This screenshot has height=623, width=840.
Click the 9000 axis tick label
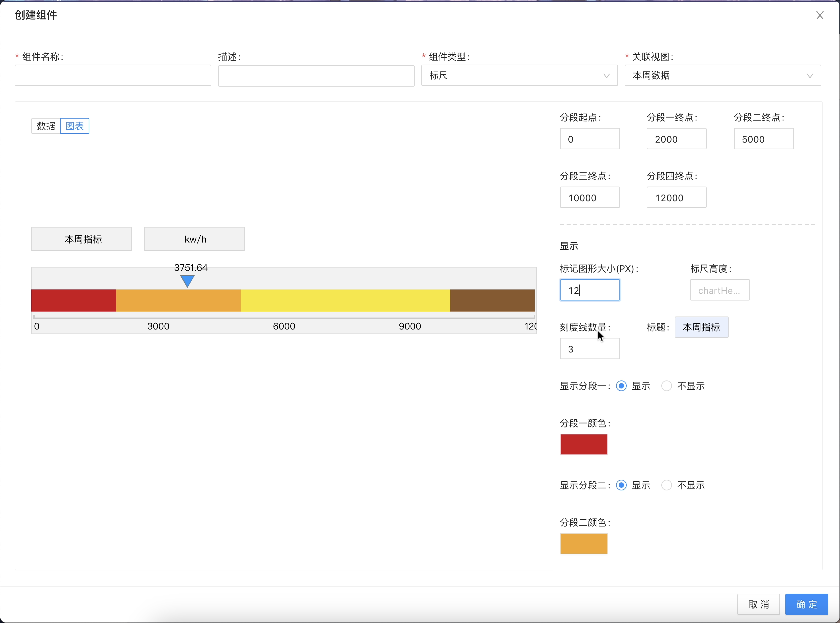(410, 326)
